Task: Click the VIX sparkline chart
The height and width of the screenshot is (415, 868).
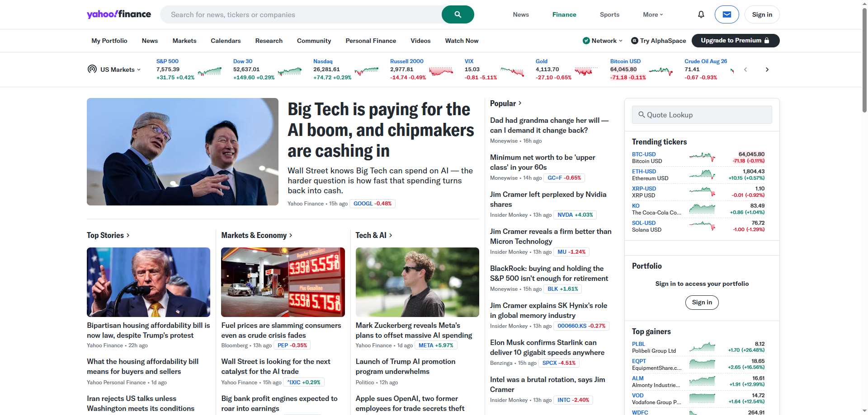Action: click(512, 71)
